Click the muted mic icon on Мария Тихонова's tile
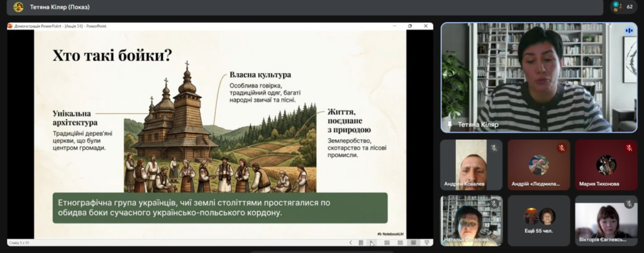The image size is (644, 253). coord(628,148)
